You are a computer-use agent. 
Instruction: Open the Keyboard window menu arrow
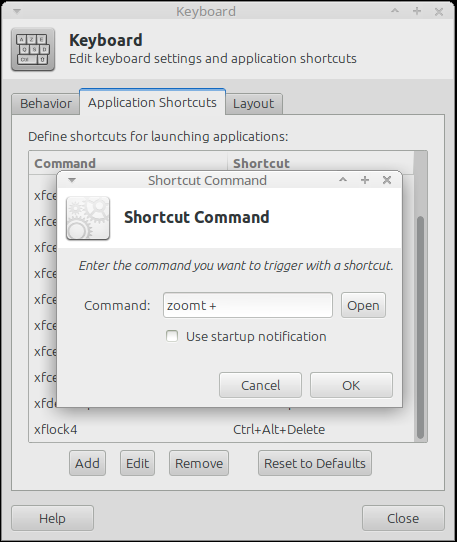17,11
